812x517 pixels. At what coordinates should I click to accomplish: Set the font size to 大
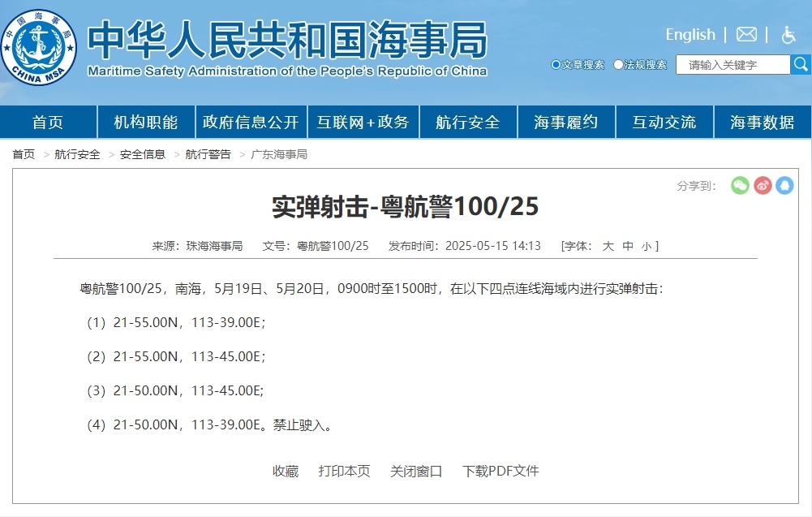608,246
